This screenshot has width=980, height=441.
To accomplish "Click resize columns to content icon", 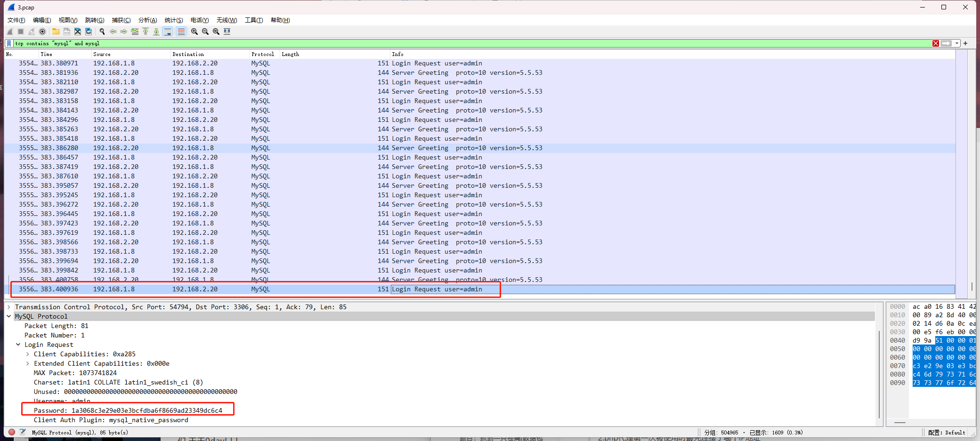I will pos(227,32).
